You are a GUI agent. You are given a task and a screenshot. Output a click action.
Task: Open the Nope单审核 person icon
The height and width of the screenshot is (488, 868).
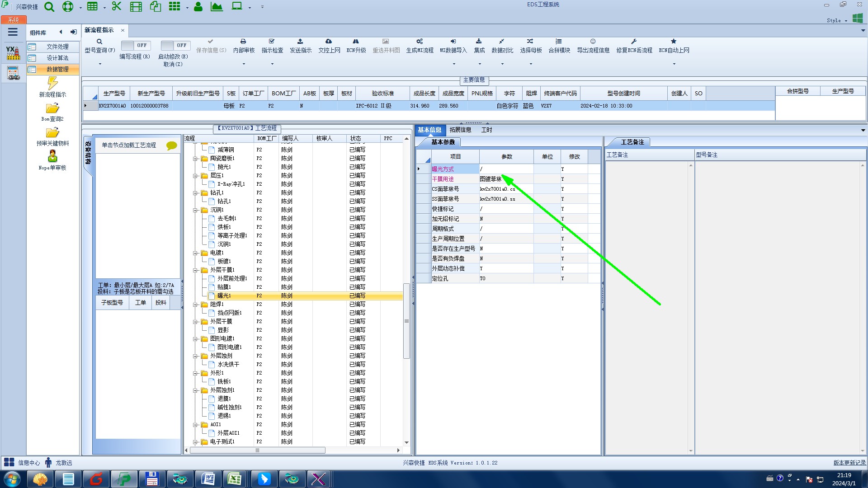(x=52, y=156)
